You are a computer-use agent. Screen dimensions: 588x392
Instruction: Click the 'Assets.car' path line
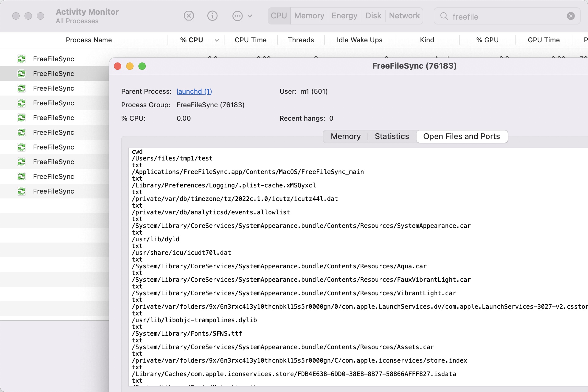[x=283, y=347]
